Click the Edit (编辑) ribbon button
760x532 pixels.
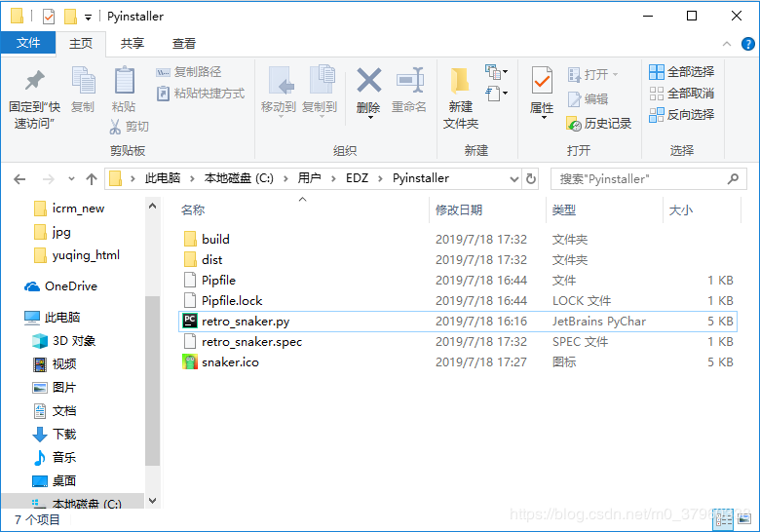(x=588, y=99)
